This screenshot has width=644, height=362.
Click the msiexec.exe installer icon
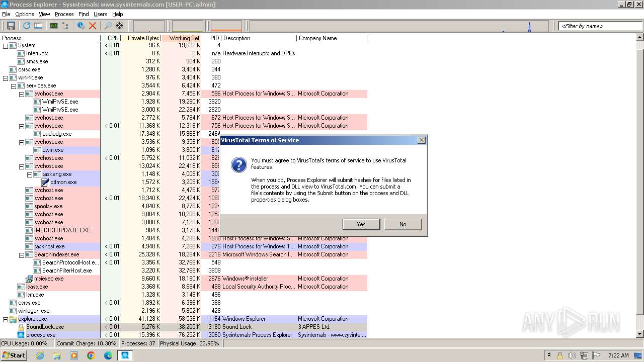[30, 279]
